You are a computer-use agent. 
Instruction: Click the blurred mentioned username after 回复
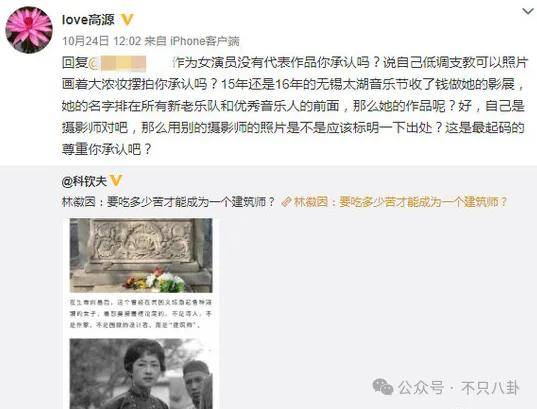[x=118, y=63]
